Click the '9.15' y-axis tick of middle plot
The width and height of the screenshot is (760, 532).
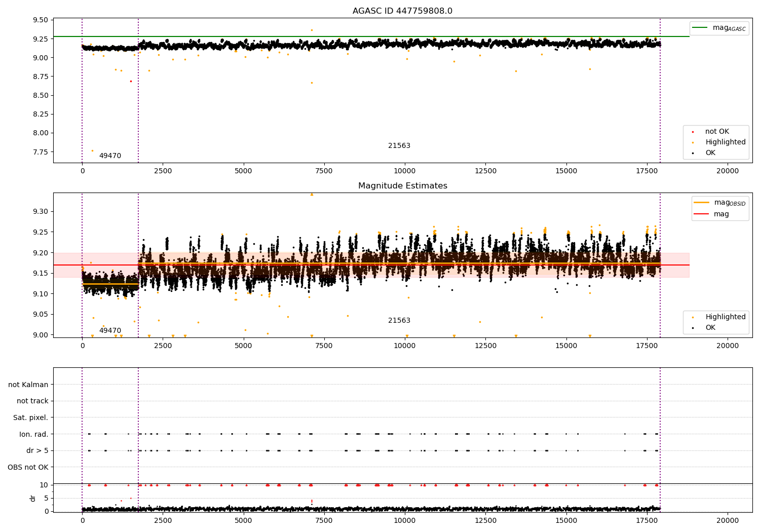[41, 273]
